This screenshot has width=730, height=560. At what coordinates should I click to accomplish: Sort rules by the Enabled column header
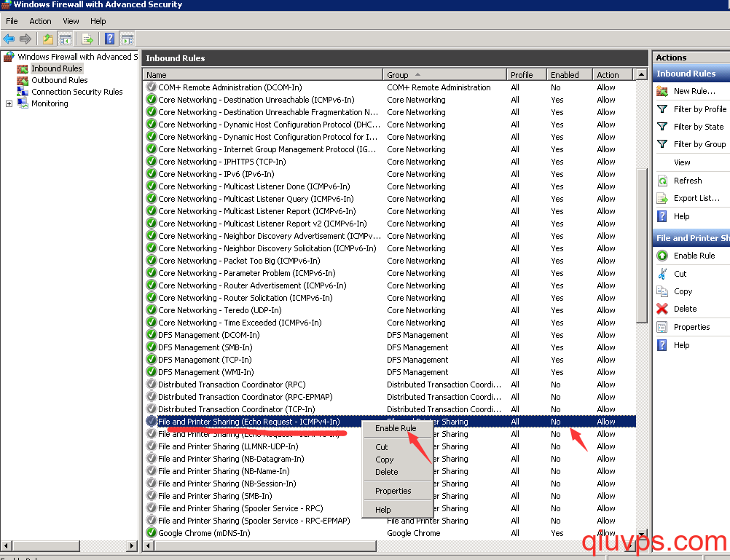click(x=570, y=75)
